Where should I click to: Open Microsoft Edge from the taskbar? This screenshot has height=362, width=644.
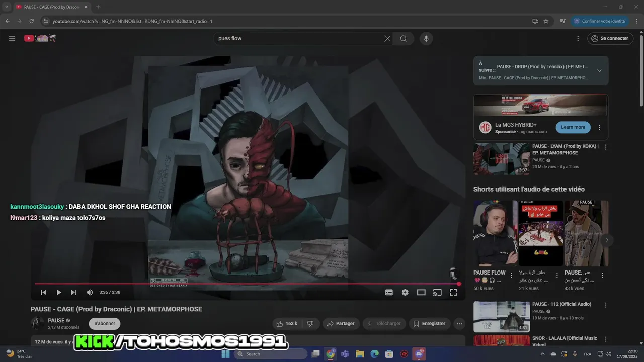coord(374,354)
